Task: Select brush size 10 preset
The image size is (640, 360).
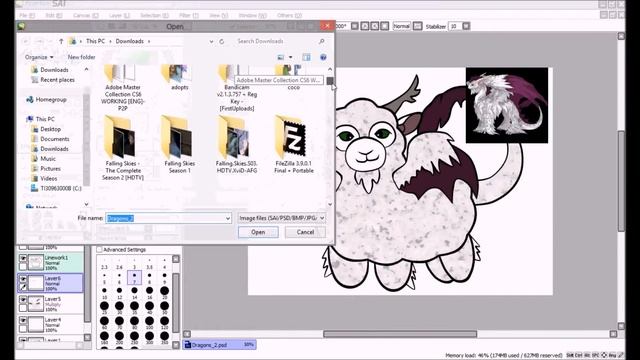Action: [104, 292]
